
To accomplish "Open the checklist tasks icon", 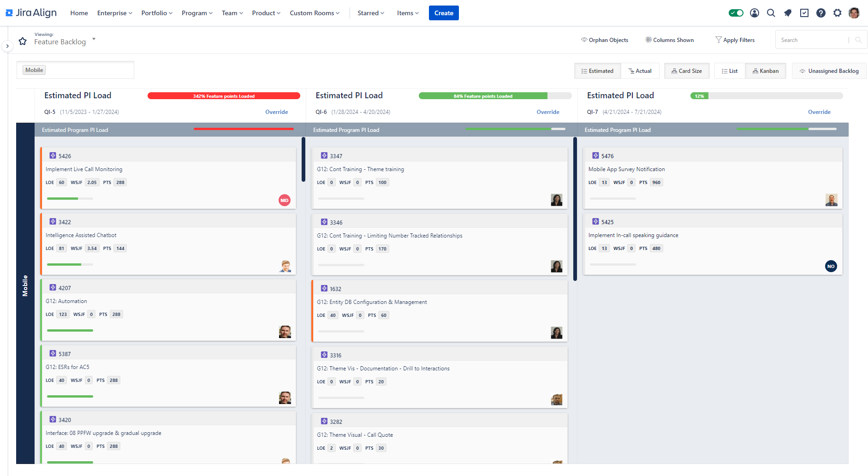I will pyautogui.click(x=804, y=13).
